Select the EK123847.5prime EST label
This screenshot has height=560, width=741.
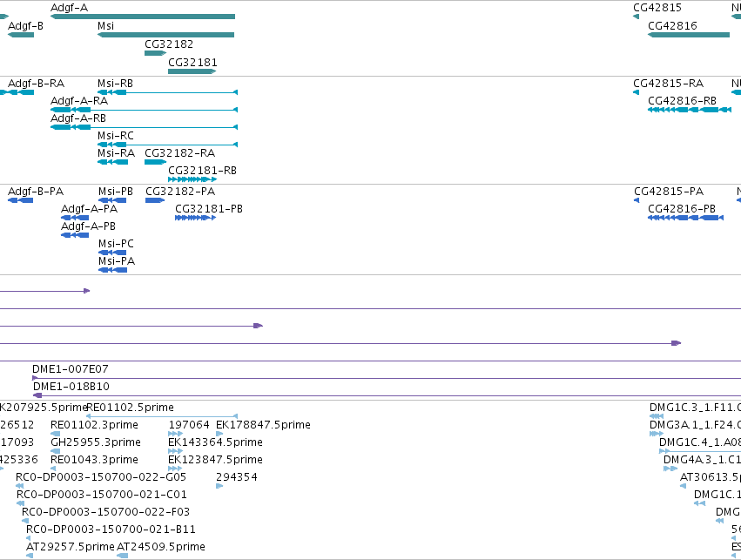215,460
